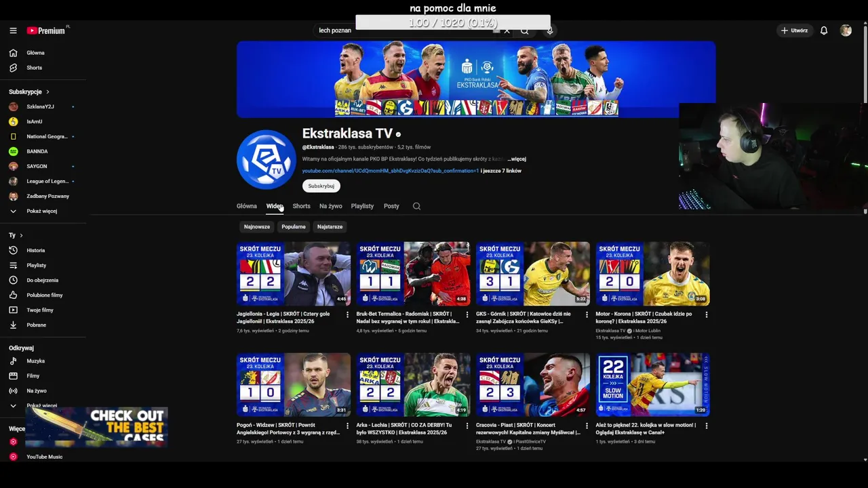Open YouTube Music in the sidebar
This screenshot has width=868, height=488.
click(43, 457)
